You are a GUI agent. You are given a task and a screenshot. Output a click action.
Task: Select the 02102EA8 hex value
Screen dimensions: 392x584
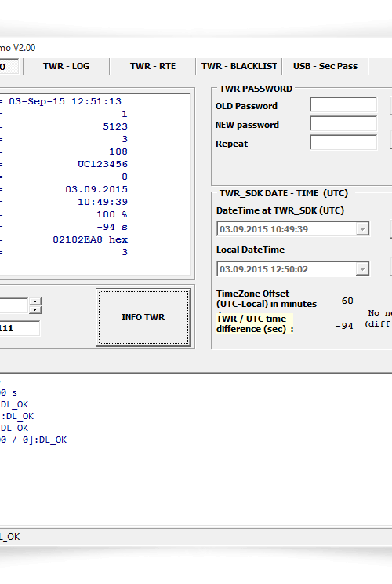pos(90,239)
